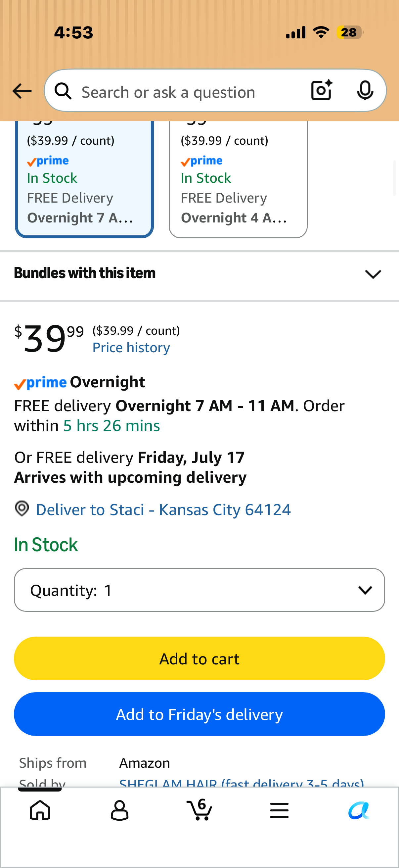Open the Price history link

tap(131, 348)
